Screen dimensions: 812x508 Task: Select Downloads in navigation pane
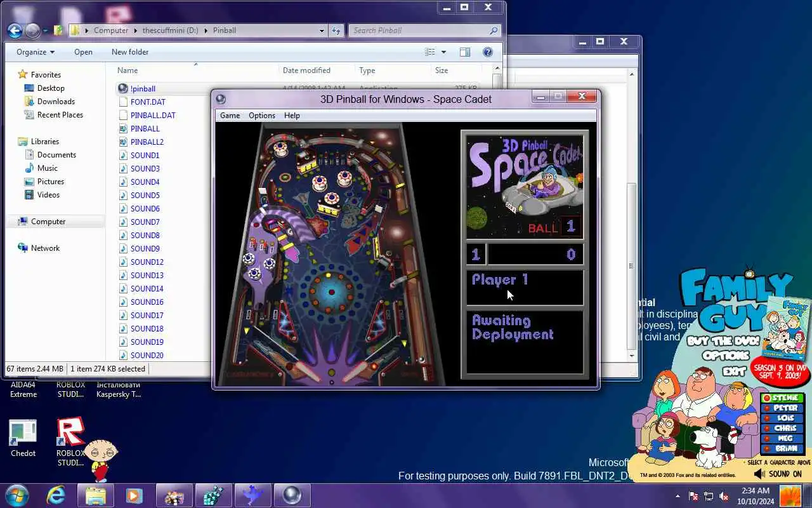pos(56,101)
